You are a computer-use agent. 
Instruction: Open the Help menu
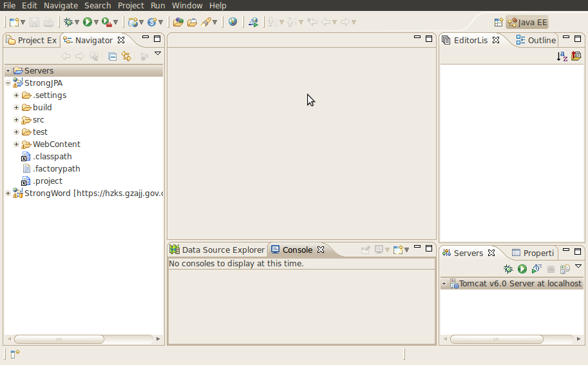pyautogui.click(x=218, y=5)
